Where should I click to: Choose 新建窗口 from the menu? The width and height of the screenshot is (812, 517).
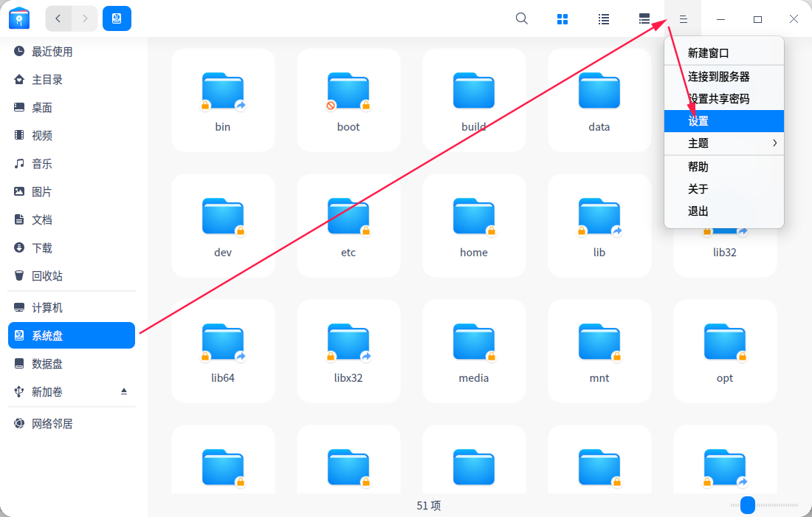click(x=724, y=53)
